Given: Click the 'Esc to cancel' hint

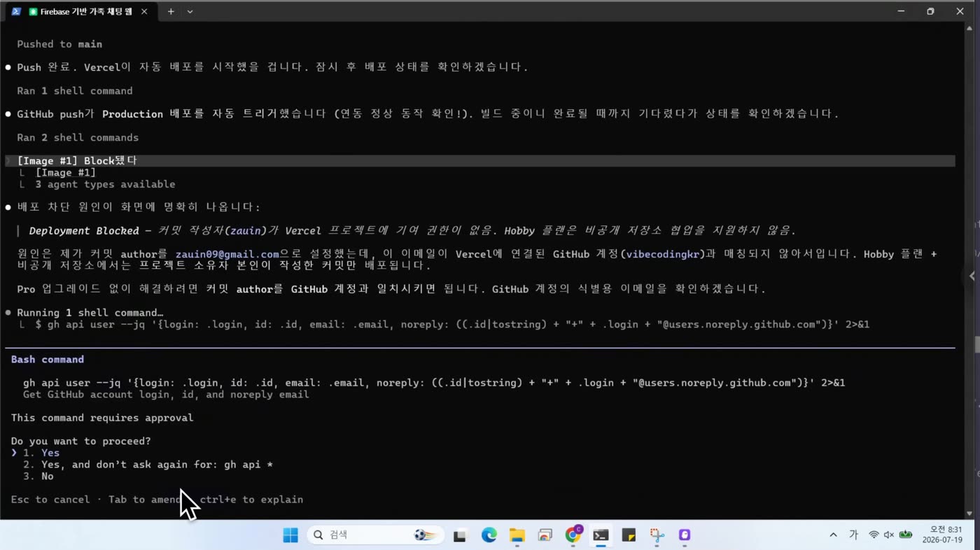Looking at the screenshot, I should [x=50, y=500].
